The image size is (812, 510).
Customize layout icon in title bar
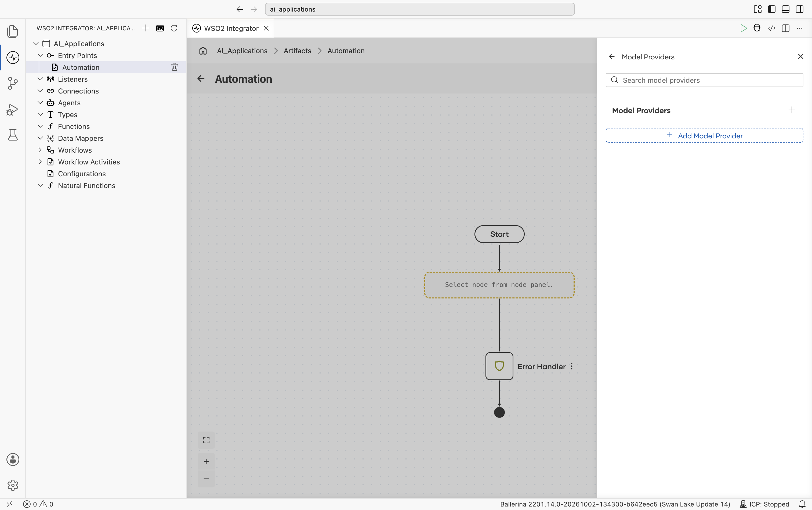click(757, 9)
